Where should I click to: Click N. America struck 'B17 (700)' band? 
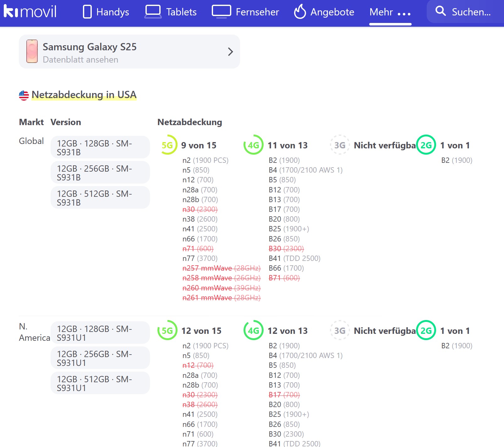(x=284, y=395)
